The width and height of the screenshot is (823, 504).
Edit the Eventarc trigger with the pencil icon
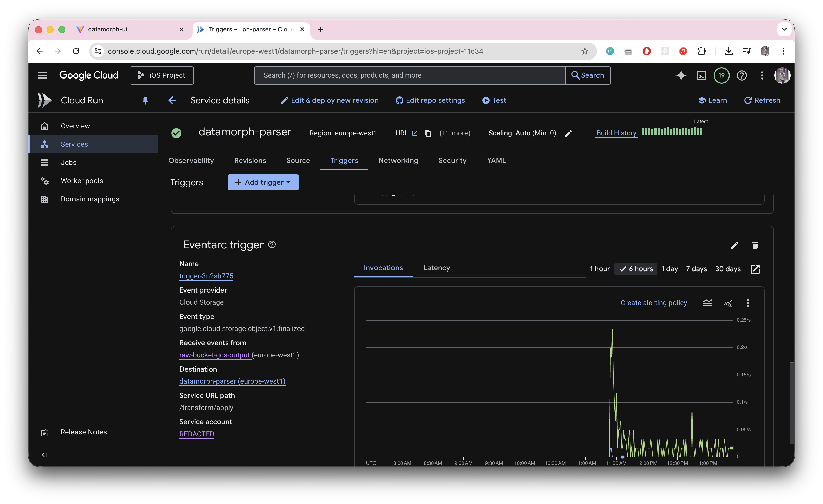pyautogui.click(x=735, y=245)
